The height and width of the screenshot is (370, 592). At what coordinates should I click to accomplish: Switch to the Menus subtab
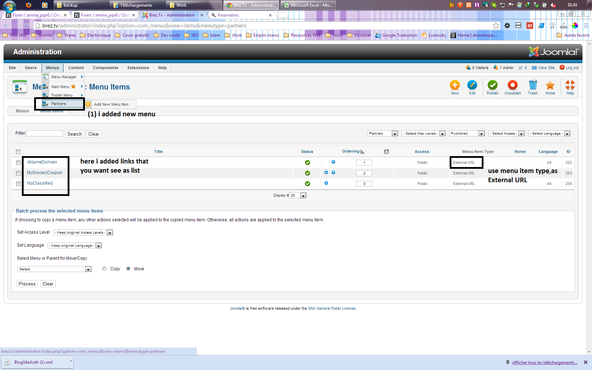(x=22, y=111)
